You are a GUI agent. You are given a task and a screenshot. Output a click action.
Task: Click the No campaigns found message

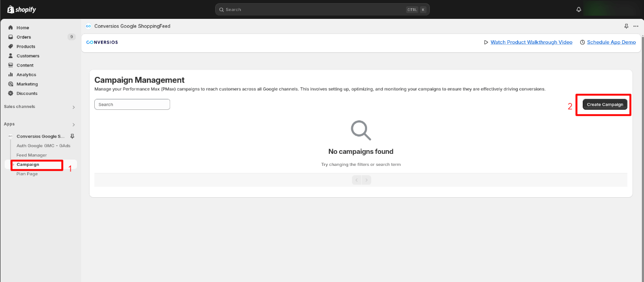pyautogui.click(x=361, y=152)
